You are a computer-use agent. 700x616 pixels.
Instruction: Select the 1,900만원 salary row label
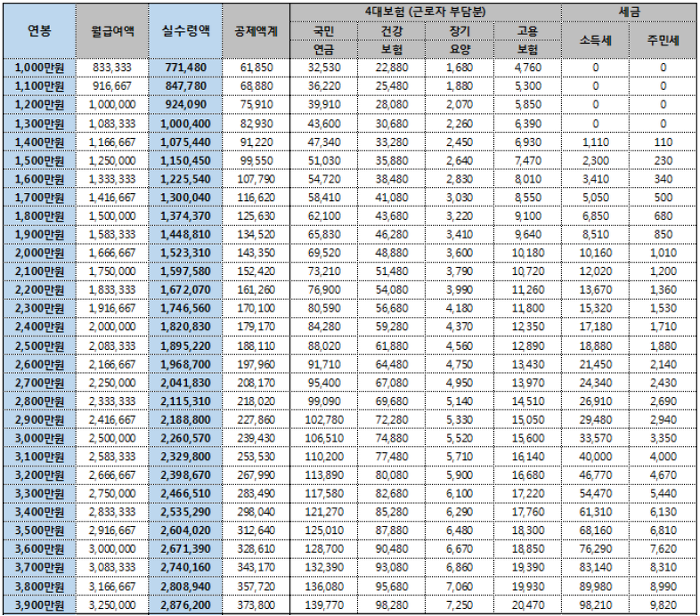coord(40,235)
